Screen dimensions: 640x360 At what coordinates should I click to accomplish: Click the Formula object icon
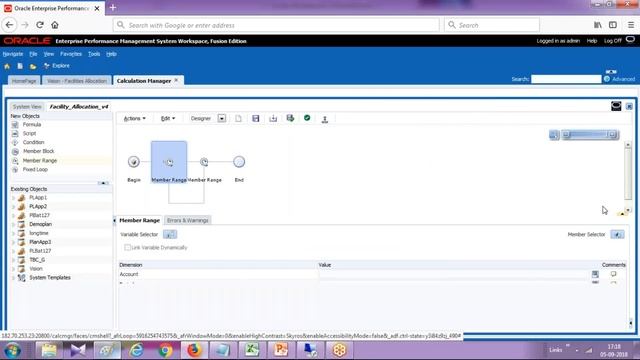click(x=15, y=124)
